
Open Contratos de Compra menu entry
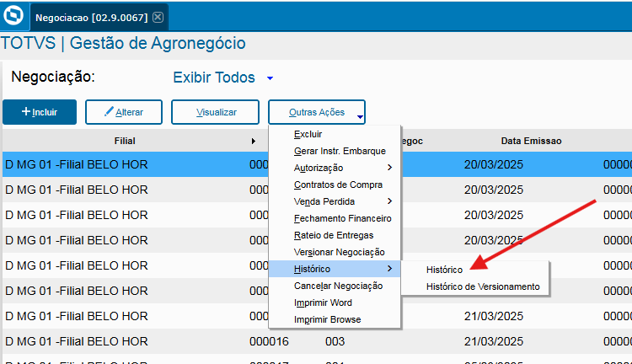(x=335, y=185)
